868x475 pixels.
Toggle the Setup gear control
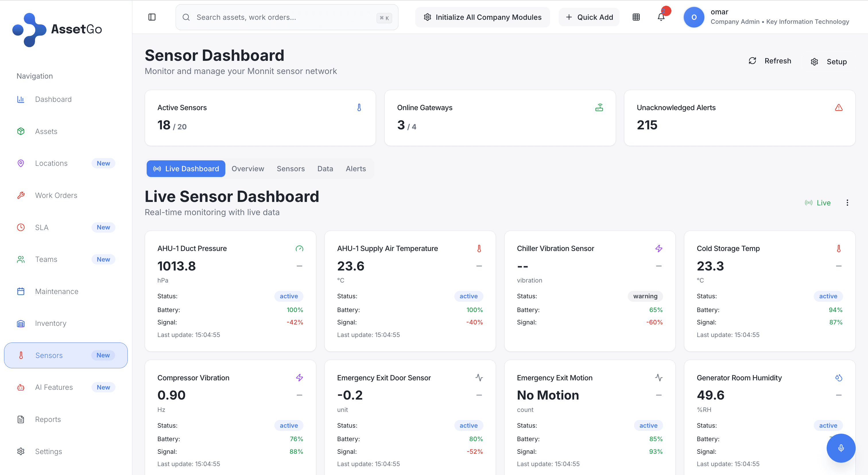pyautogui.click(x=814, y=62)
